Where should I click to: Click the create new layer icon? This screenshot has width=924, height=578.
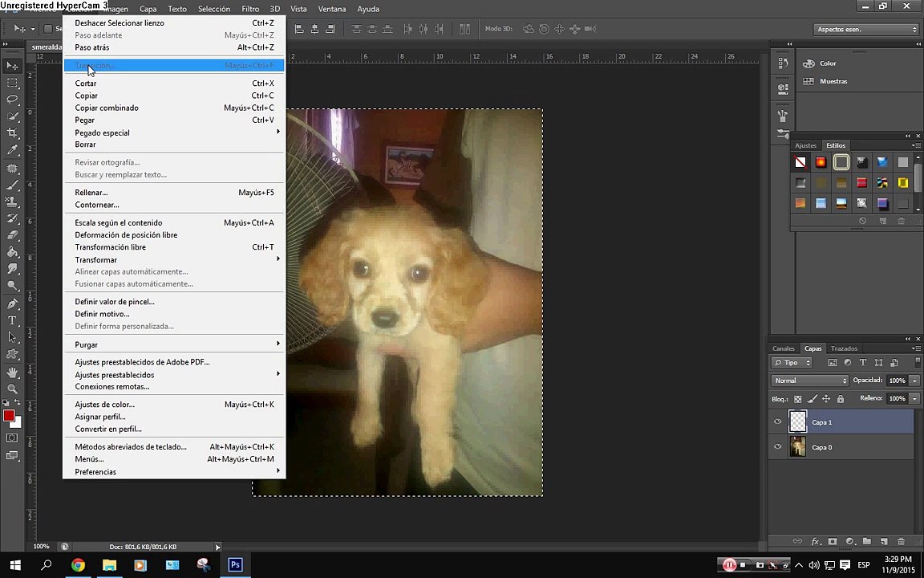click(x=884, y=541)
